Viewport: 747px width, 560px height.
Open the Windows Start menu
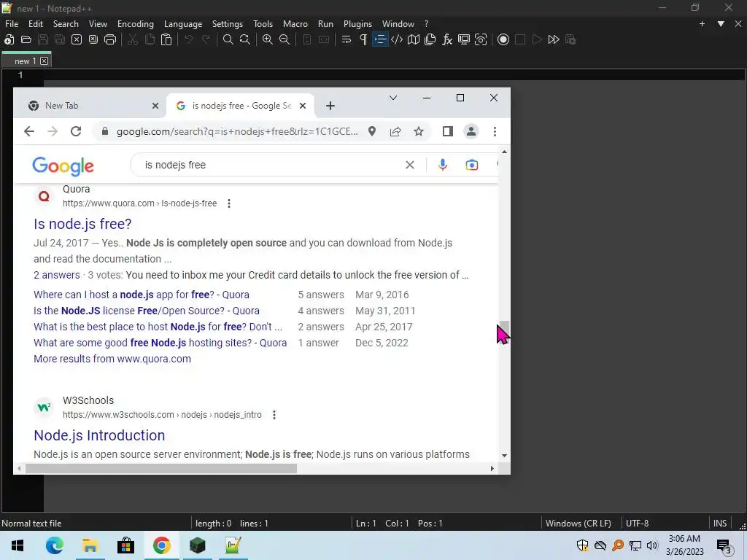pyautogui.click(x=18, y=545)
